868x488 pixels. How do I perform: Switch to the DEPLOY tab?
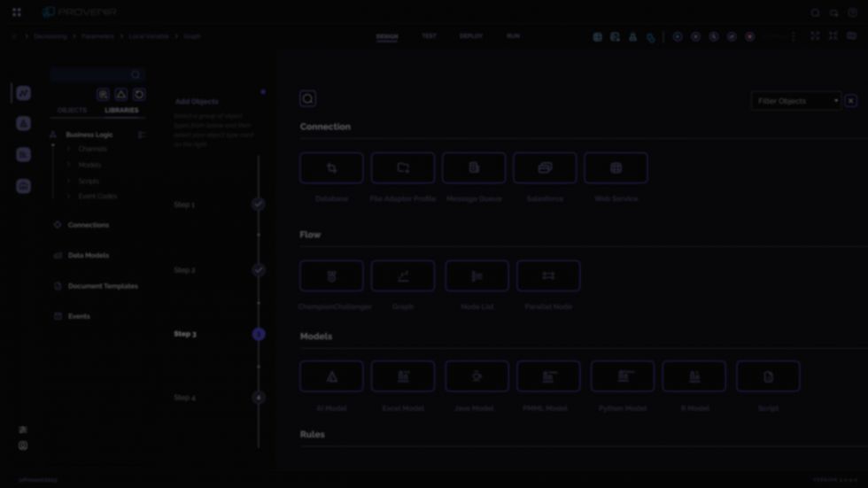470,36
